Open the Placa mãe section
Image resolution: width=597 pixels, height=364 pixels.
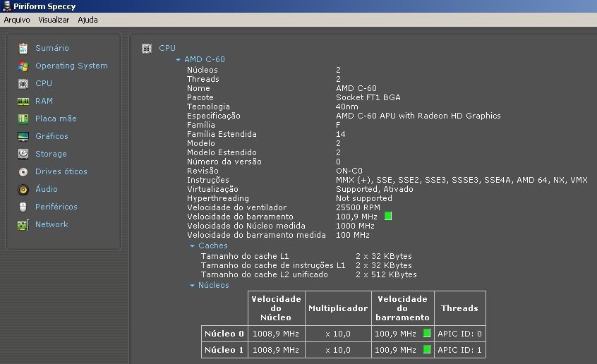[56, 119]
